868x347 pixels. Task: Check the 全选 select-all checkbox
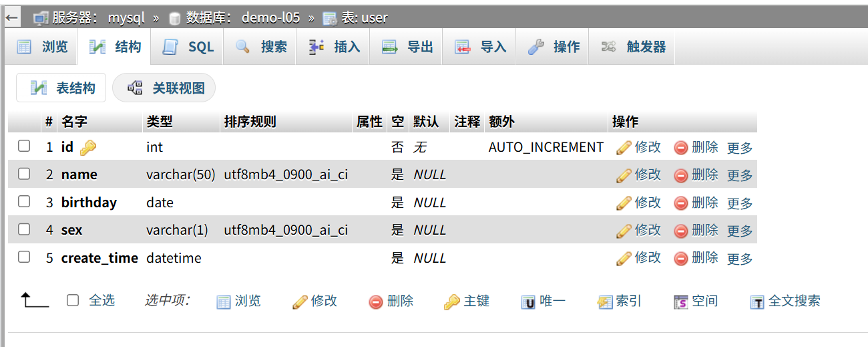[73, 301]
